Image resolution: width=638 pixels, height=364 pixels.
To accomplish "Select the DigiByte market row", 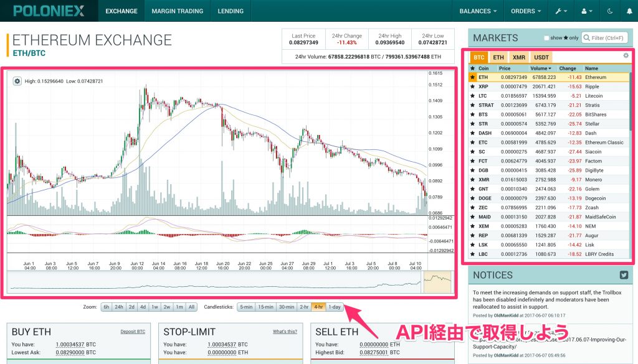I will [x=549, y=170].
